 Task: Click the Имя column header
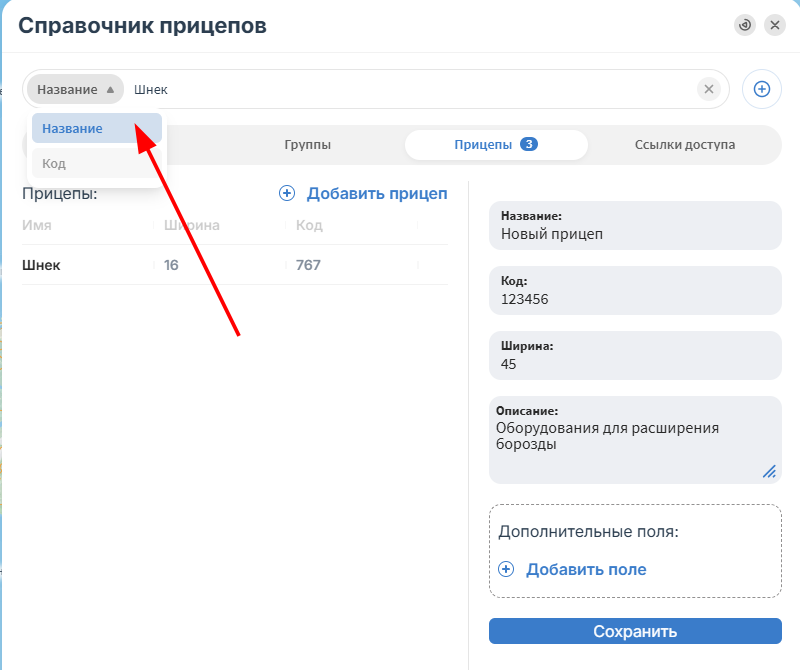click(37, 225)
